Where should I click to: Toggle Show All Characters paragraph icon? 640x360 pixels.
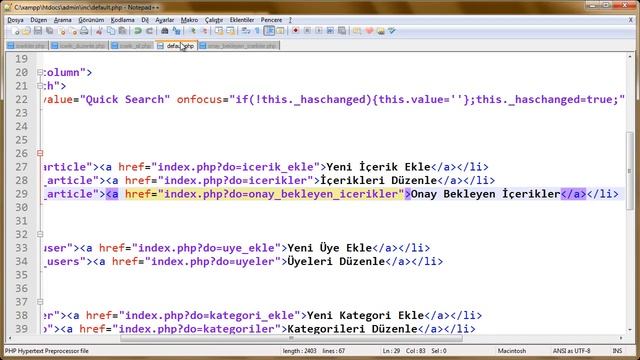coord(257,31)
